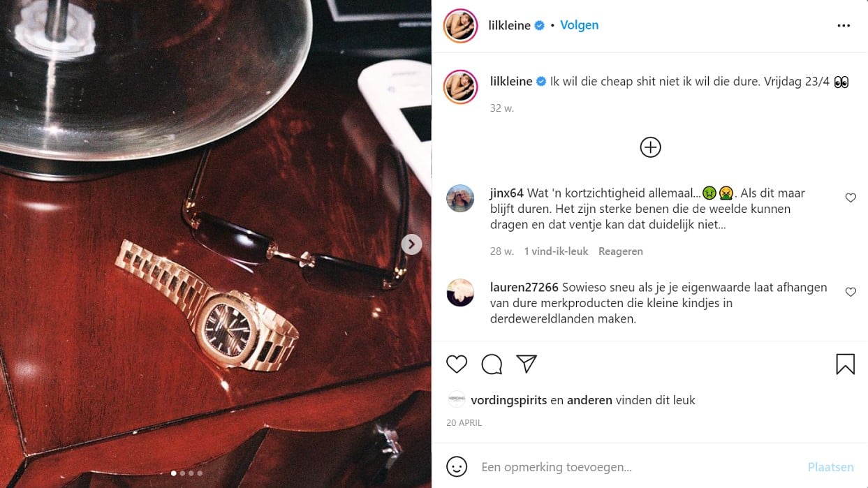
Task: Select the second carousel dot indicator
Action: [x=183, y=473]
